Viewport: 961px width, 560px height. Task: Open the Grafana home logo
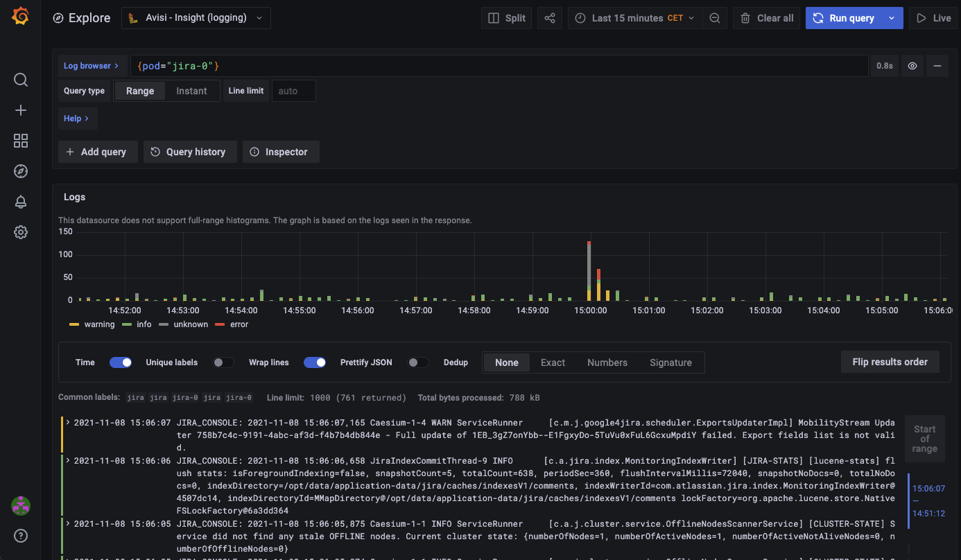click(x=20, y=17)
